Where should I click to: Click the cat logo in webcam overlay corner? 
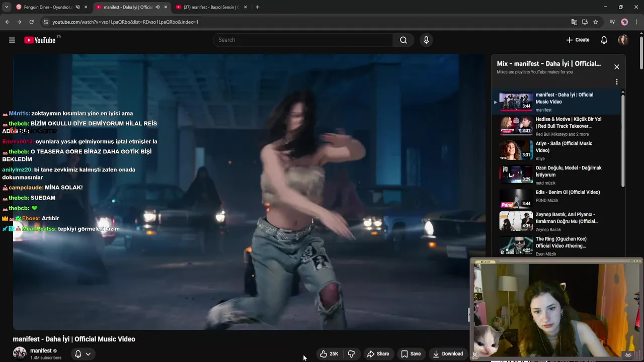click(628, 355)
